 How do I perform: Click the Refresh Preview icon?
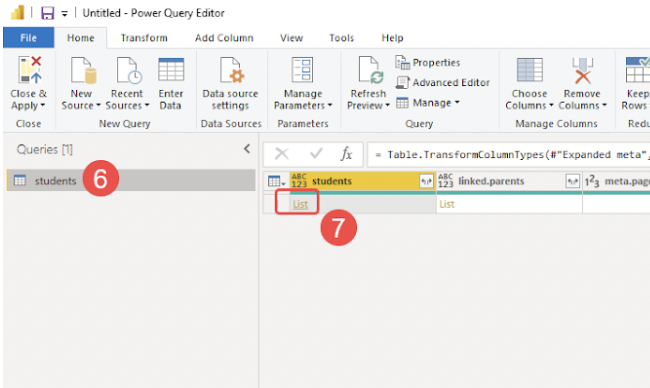(x=371, y=70)
